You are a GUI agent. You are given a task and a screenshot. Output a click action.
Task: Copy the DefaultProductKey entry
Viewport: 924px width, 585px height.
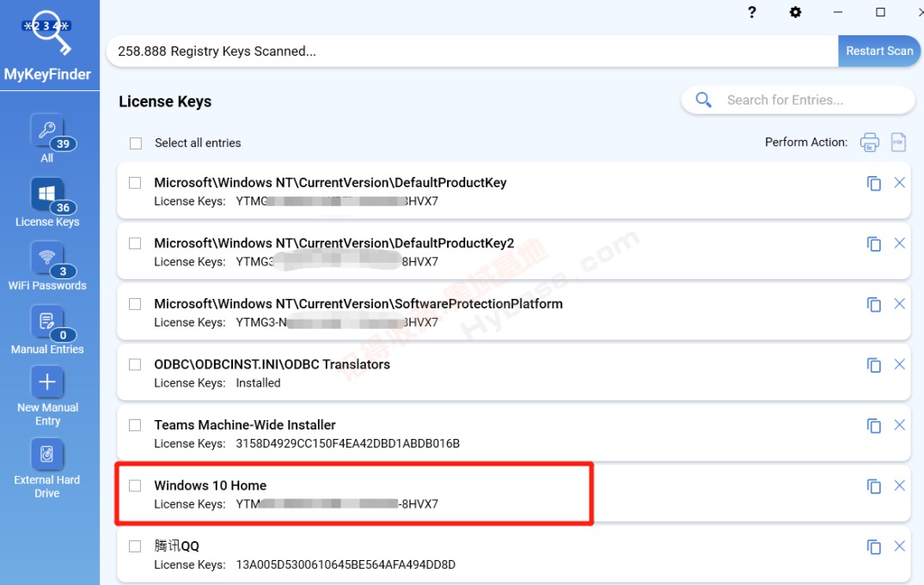[874, 183]
